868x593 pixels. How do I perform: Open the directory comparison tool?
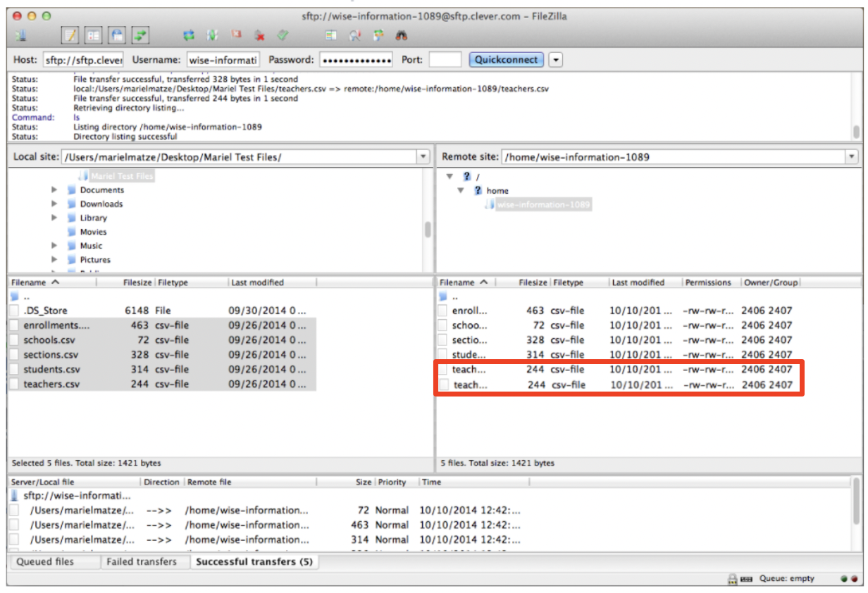pyautogui.click(x=330, y=36)
